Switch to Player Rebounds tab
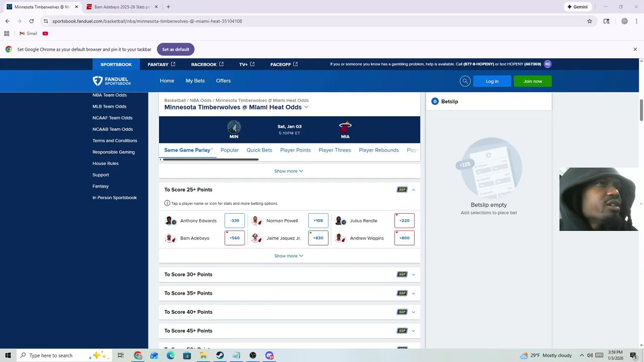 [x=379, y=150]
